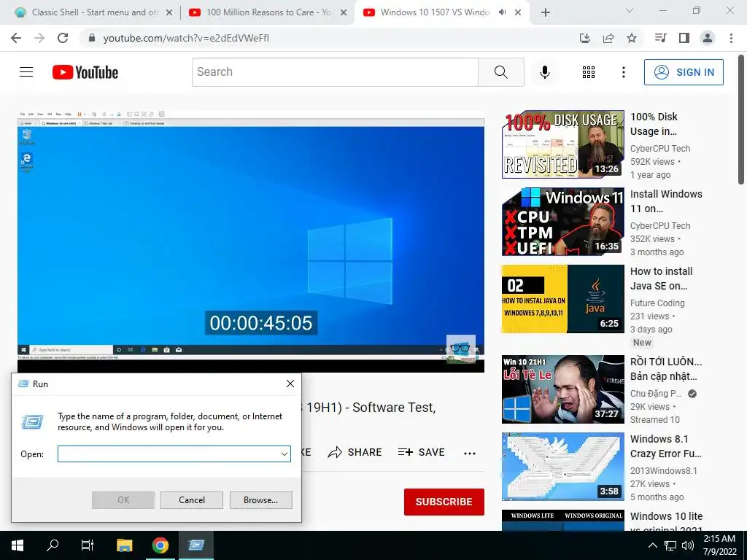The width and height of the screenshot is (747, 560).
Task: Show hidden tray icons chevron
Action: [653, 545]
